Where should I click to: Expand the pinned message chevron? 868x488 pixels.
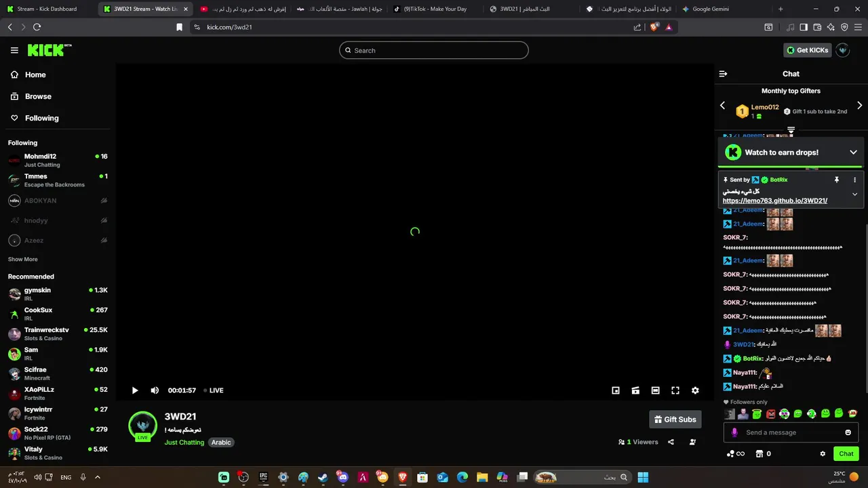coord(854,195)
